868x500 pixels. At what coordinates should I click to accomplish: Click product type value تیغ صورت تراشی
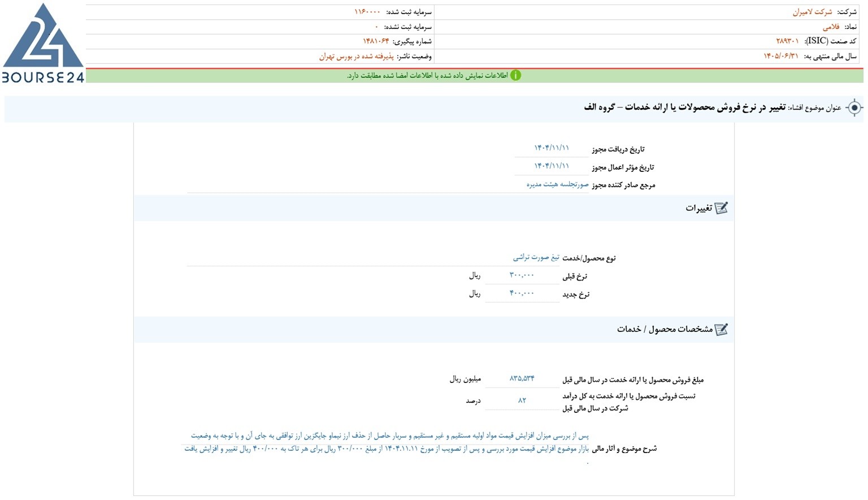coord(536,257)
